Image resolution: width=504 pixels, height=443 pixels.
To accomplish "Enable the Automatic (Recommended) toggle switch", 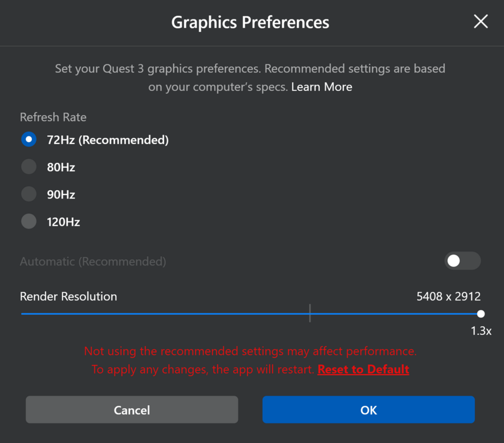I will 462,261.
